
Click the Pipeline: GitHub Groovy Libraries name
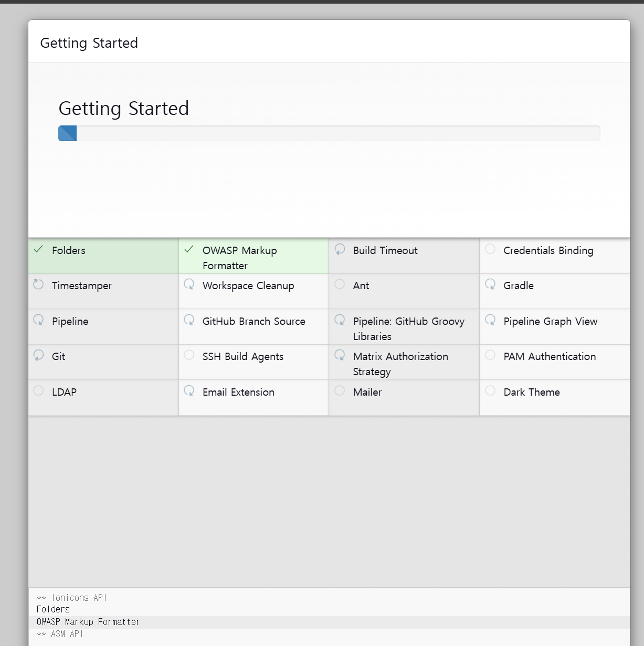pos(409,329)
